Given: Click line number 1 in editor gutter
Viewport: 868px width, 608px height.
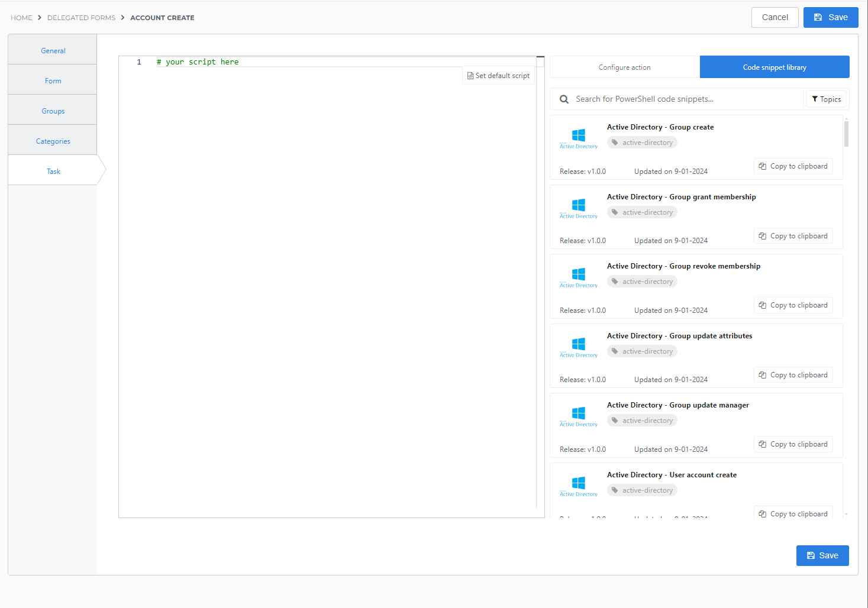Looking at the screenshot, I should coord(139,62).
